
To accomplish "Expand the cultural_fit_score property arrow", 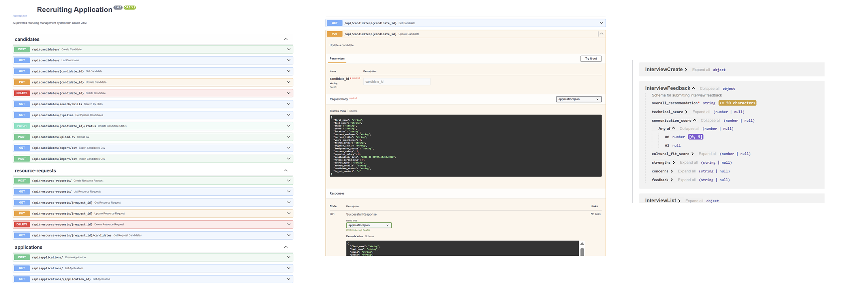I will pyautogui.click(x=692, y=154).
